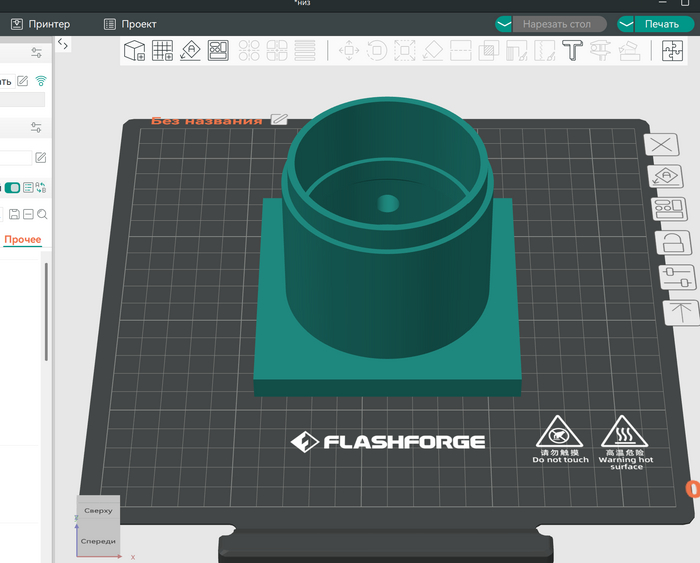Arrange all objects from the top toolbar
The width and height of the screenshot is (700, 563).
click(x=218, y=50)
